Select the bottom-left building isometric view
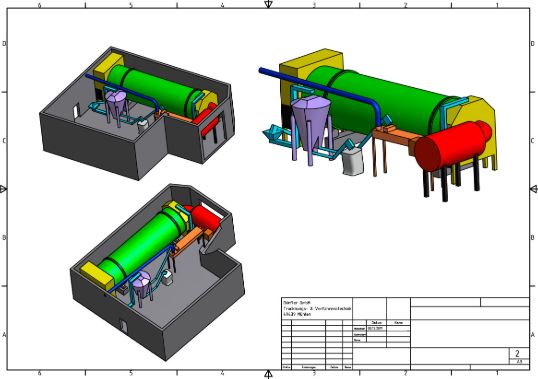 157,272
